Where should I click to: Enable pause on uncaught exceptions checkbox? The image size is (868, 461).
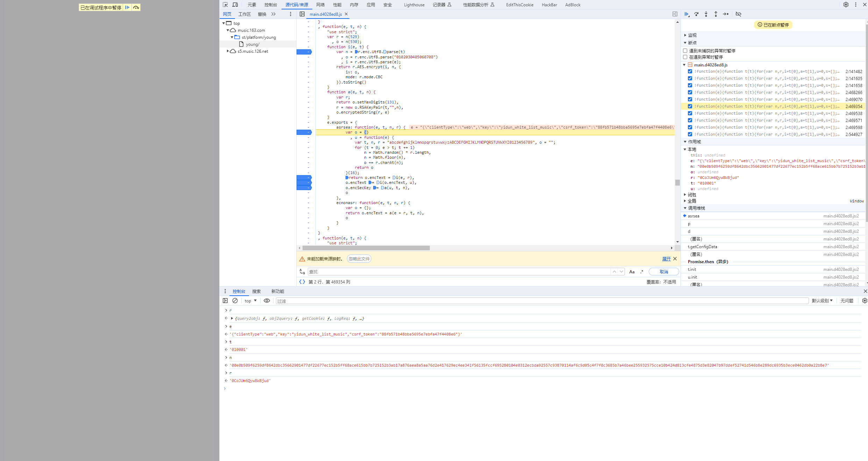[685, 51]
